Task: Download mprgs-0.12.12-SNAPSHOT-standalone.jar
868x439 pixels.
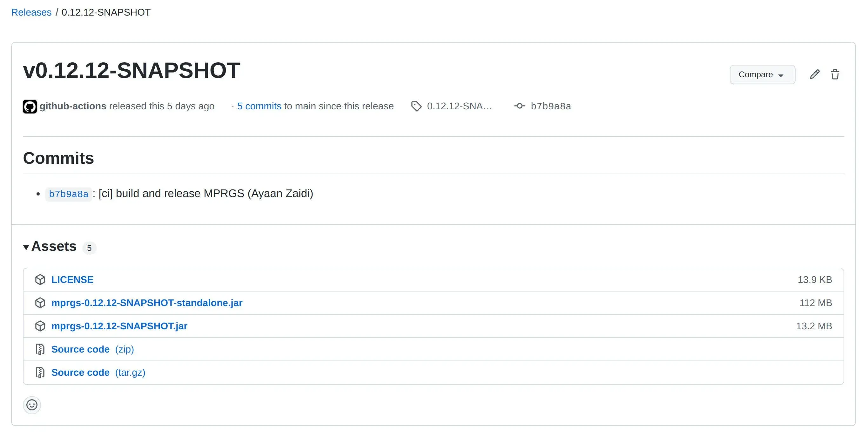Action: pos(146,302)
